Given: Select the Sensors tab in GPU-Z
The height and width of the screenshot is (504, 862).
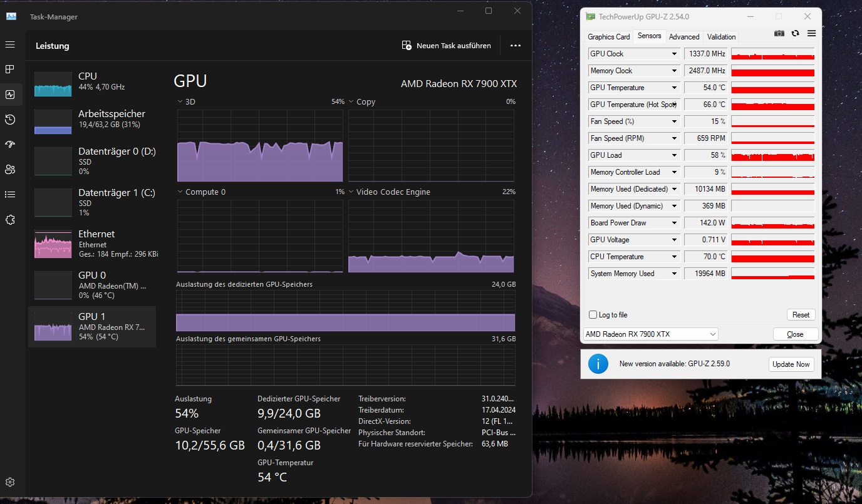Looking at the screenshot, I should click(x=650, y=36).
